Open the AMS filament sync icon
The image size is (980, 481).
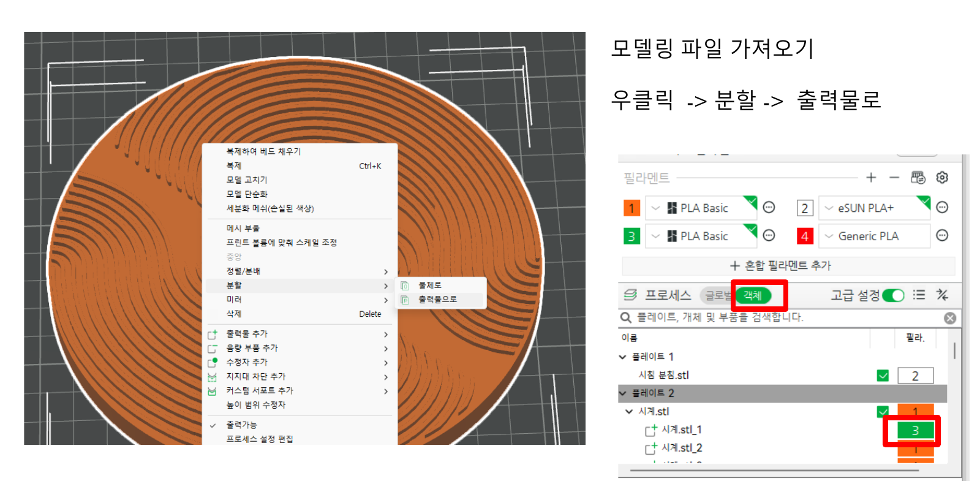918,178
